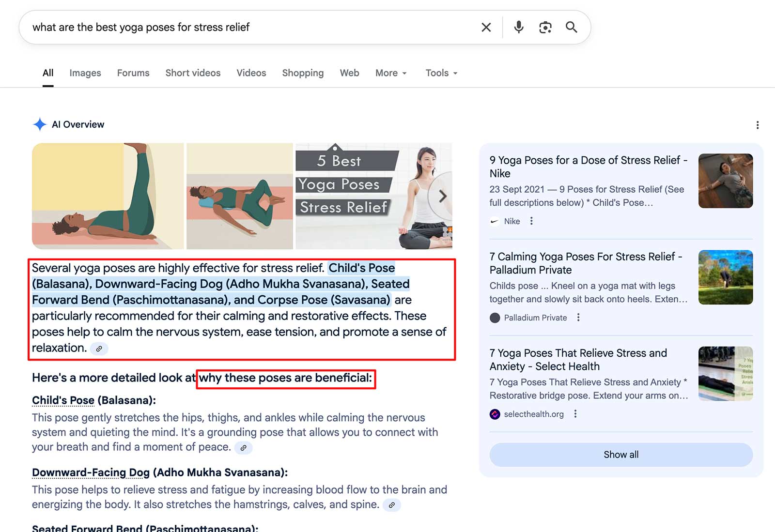
Task: Open Google Lens image search
Action: [545, 27]
